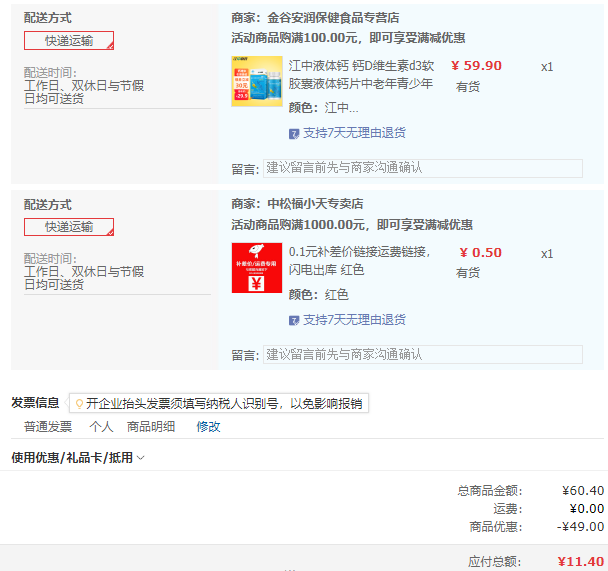The width and height of the screenshot is (608, 571).
Task: Focus the 留言 field for 金谷安润 order
Action: point(423,168)
